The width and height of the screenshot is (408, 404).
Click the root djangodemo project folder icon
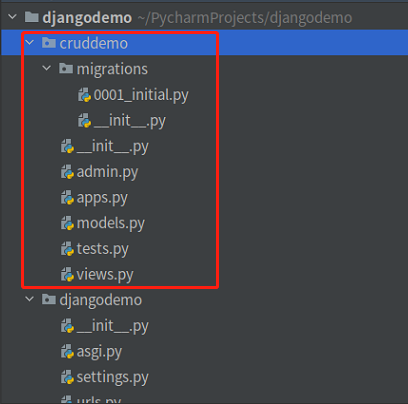[32, 17]
